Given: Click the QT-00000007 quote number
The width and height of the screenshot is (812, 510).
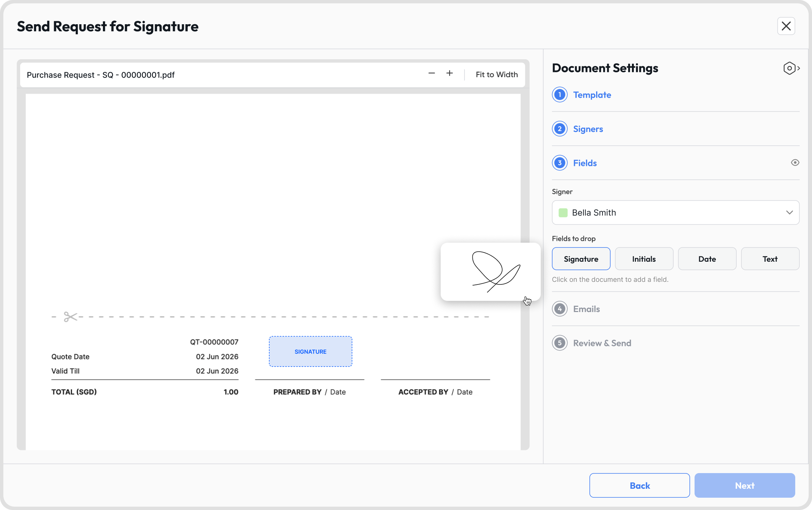Looking at the screenshot, I should 214,342.
